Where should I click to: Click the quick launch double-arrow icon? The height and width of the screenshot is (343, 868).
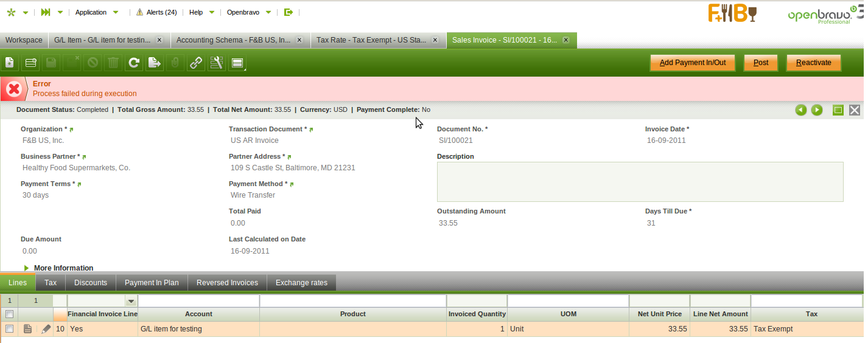pos(46,12)
